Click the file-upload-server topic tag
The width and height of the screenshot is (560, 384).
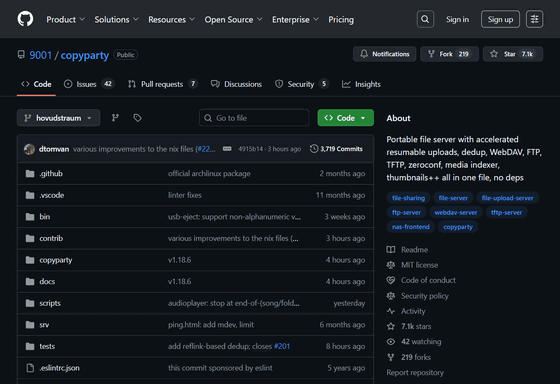pyautogui.click(x=507, y=198)
